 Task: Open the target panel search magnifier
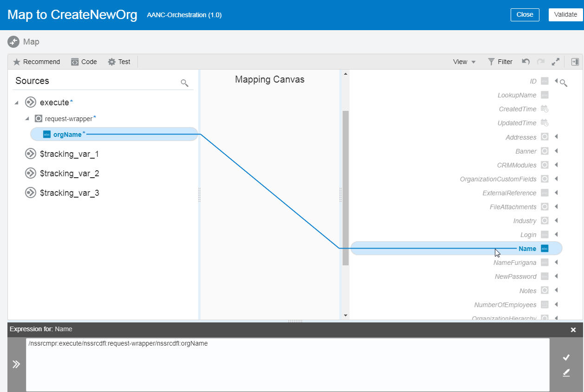(563, 82)
